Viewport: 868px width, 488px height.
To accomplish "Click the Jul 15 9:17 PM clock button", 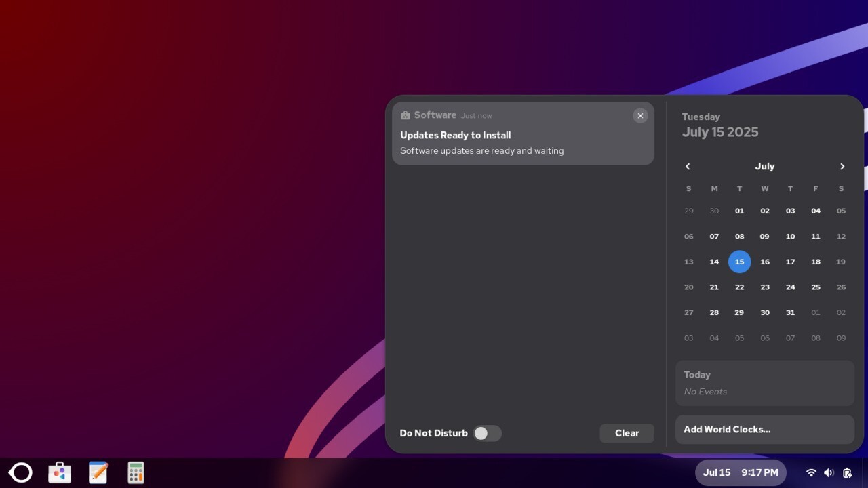I will coord(741,472).
